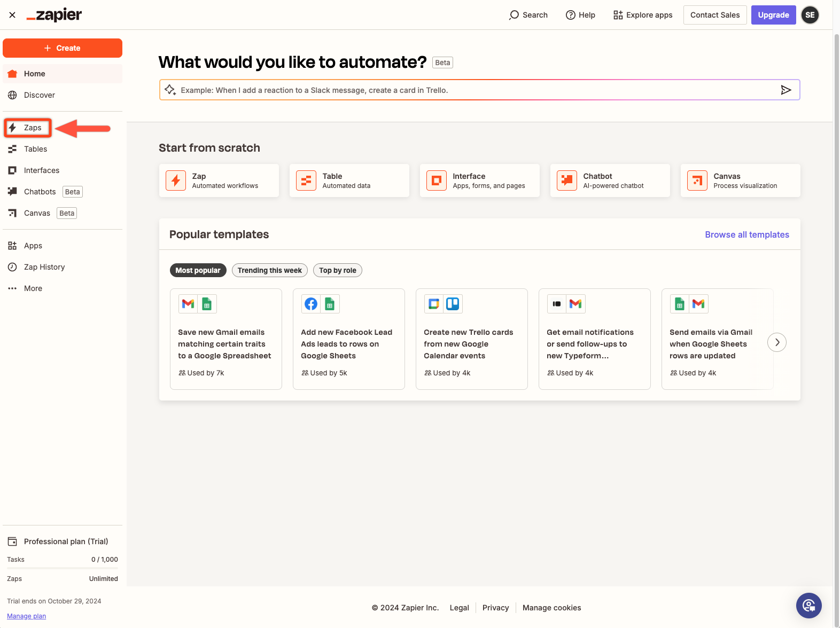Click the Apps grid icon in sidebar
Viewport: 840px width, 628px height.
pyautogui.click(x=12, y=246)
